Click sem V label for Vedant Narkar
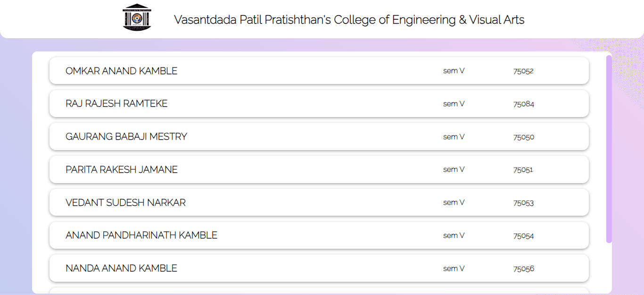 point(454,202)
